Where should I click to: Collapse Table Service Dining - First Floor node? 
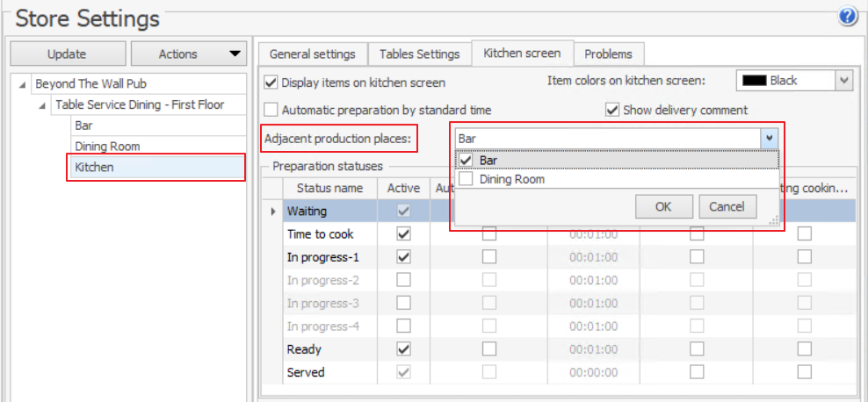42,105
